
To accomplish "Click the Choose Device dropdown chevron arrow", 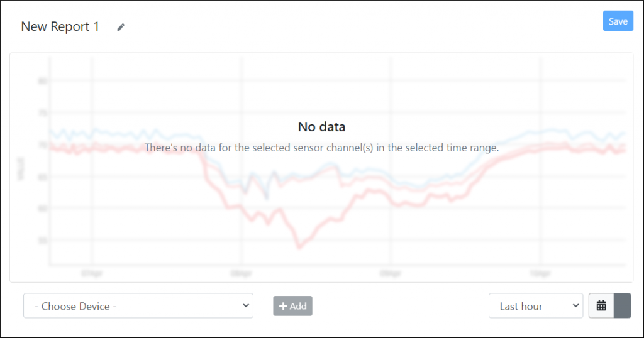I will [x=245, y=306].
